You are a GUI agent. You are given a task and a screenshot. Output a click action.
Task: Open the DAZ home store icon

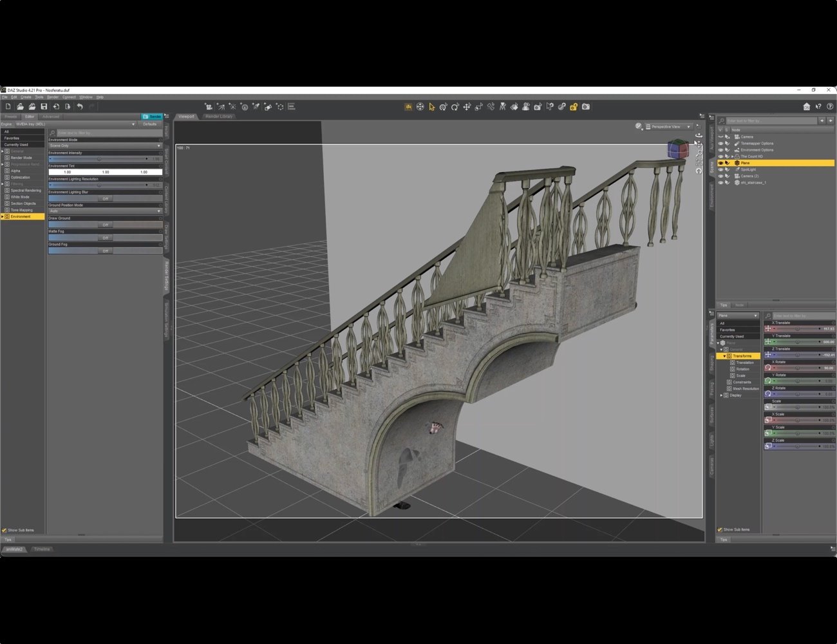807,107
